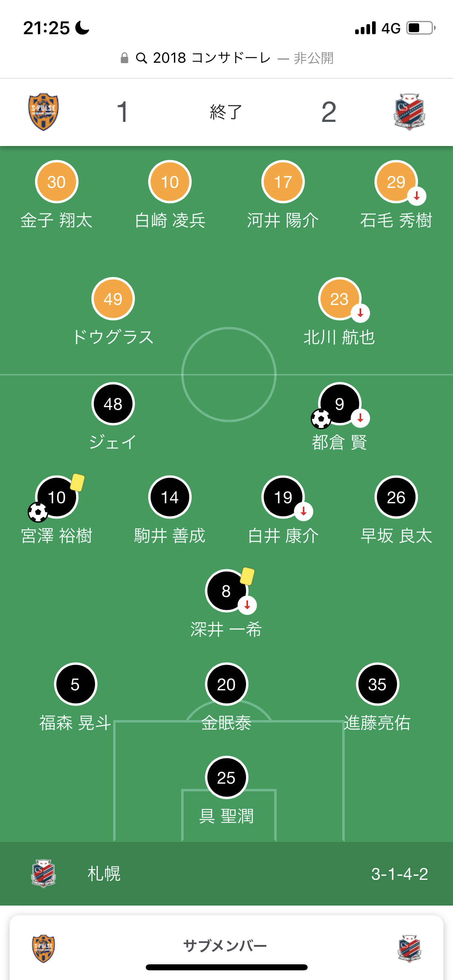The image size is (453, 980).
Task: Tap the black home indicator bar
Action: pos(226,968)
